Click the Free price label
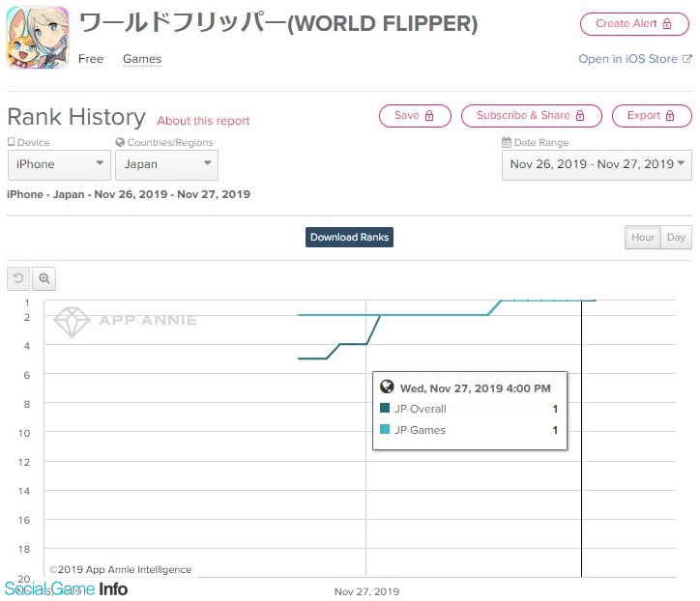The image size is (700, 601). pyautogui.click(x=91, y=59)
